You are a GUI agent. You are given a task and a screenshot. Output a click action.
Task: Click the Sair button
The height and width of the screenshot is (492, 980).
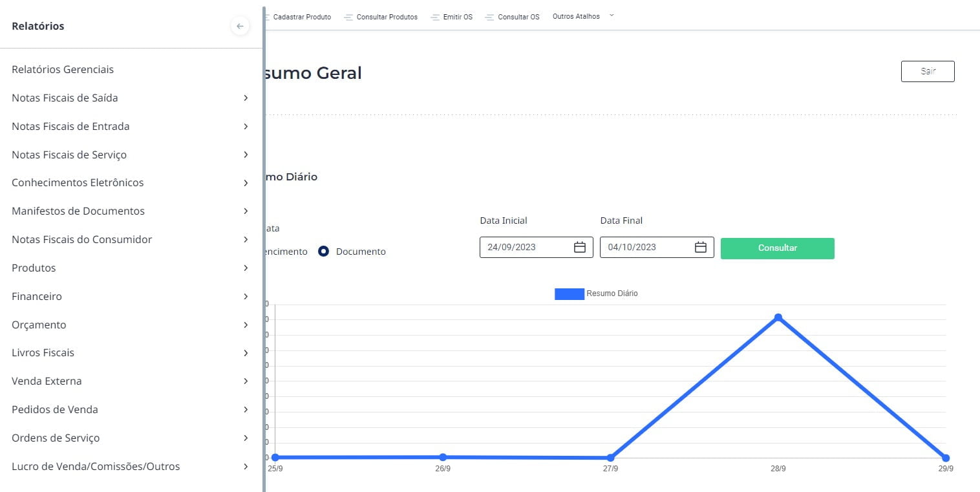coord(927,71)
